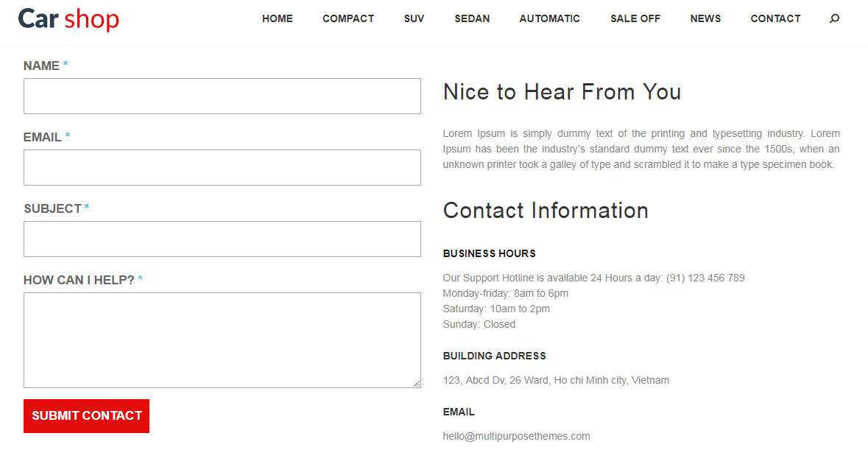868x450 pixels.
Task: Navigate to AUTOMATIC category
Action: (x=550, y=18)
